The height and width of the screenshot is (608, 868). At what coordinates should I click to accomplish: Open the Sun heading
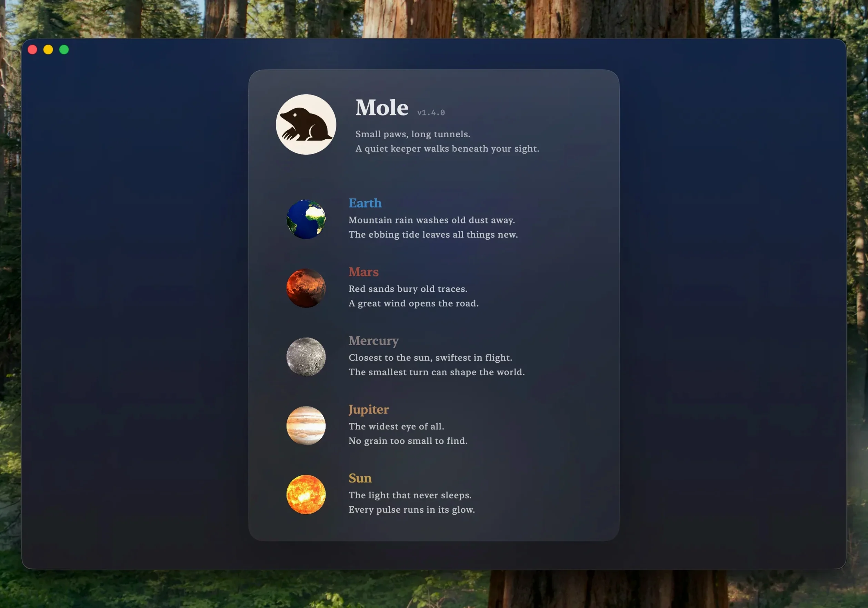pos(360,478)
